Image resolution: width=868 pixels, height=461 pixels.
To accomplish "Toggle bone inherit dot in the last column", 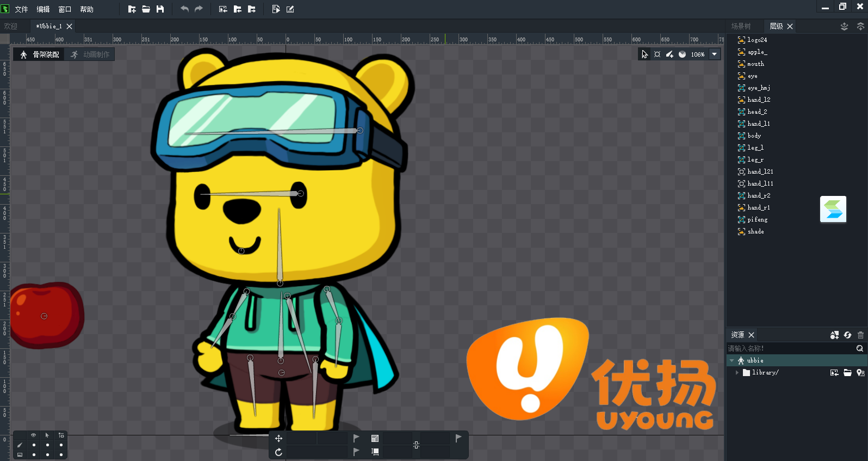I will click(61, 445).
